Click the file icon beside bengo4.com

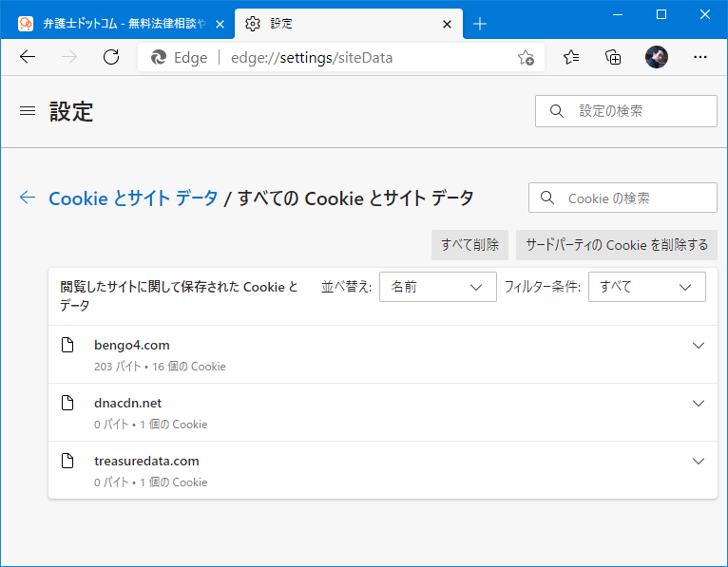(x=67, y=345)
